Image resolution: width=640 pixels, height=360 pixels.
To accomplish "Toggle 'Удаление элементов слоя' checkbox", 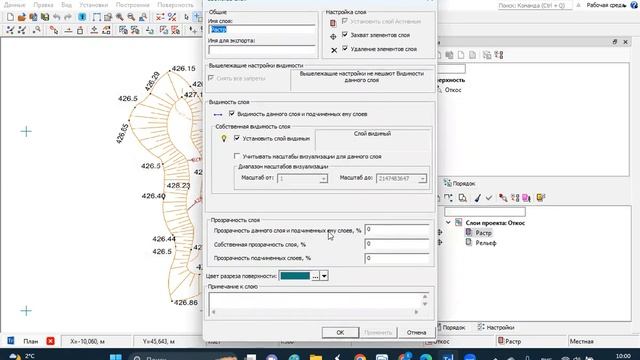I will click(x=345, y=49).
